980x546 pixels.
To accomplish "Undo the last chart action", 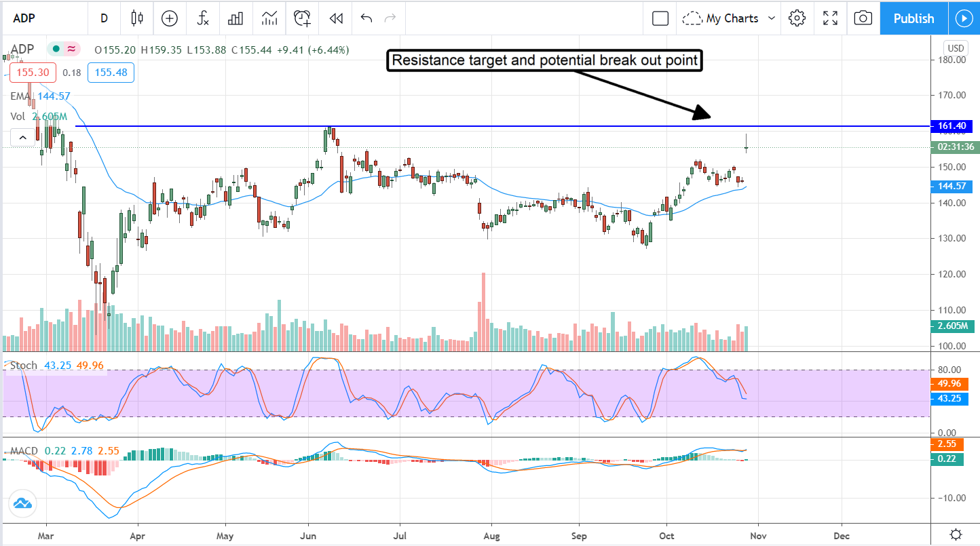I will (366, 18).
